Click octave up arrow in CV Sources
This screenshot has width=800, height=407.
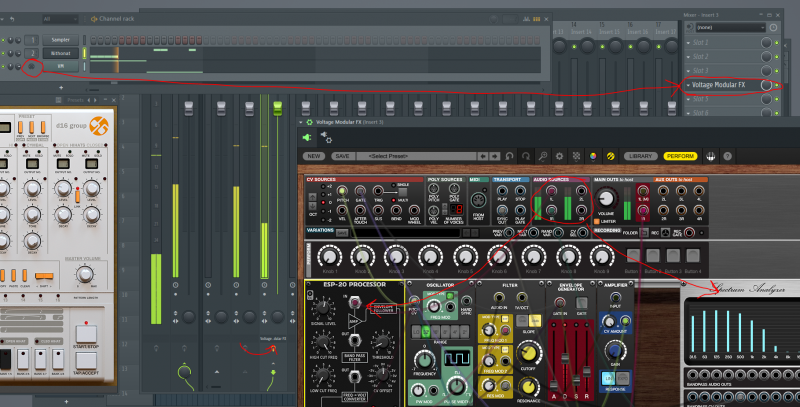(x=312, y=196)
